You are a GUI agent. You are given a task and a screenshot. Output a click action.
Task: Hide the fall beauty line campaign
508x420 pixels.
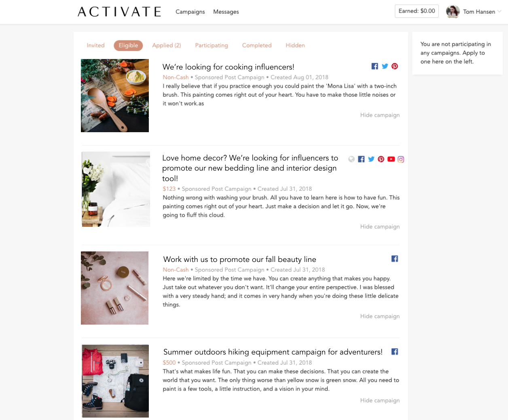click(x=380, y=316)
